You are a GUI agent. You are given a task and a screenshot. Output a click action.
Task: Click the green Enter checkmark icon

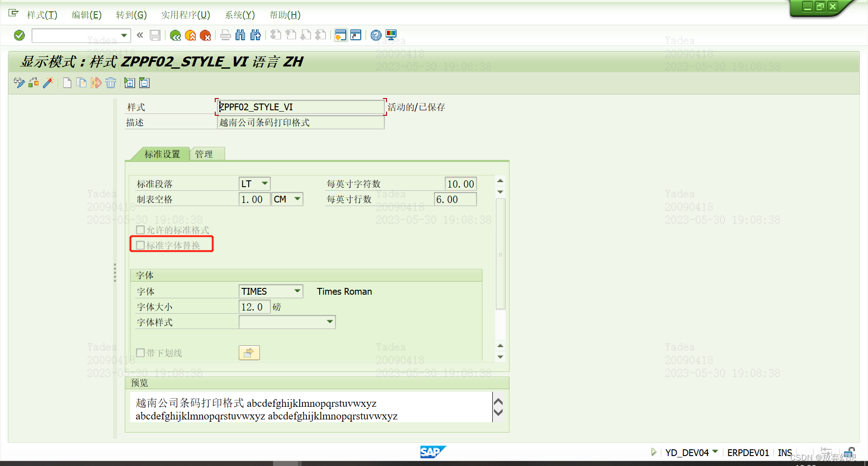pyautogui.click(x=19, y=35)
